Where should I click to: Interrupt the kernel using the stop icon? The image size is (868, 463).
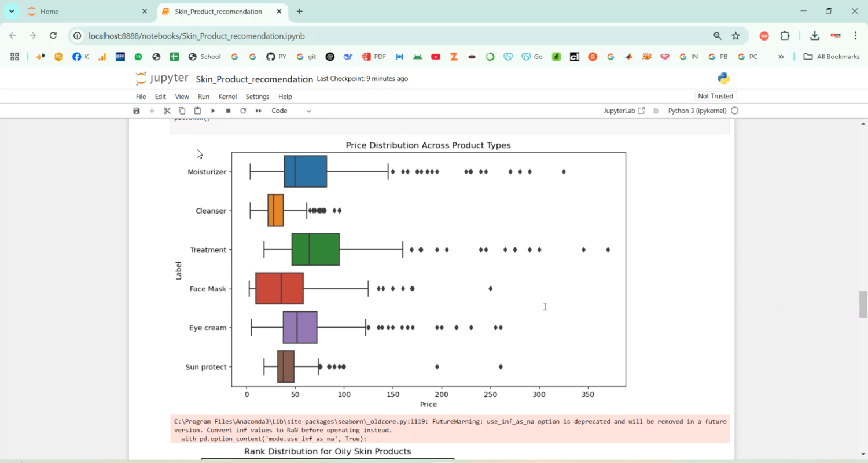tap(228, 111)
